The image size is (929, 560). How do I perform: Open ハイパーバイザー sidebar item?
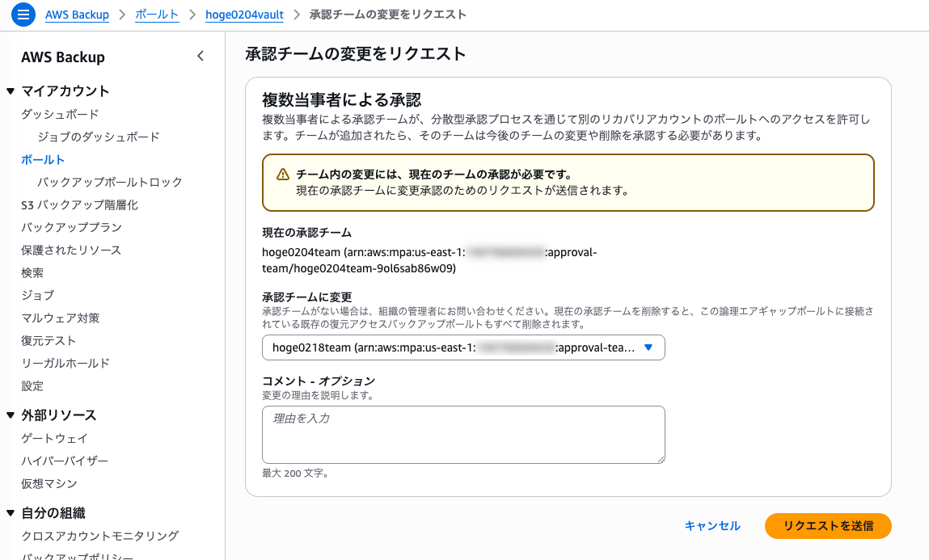coord(65,461)
